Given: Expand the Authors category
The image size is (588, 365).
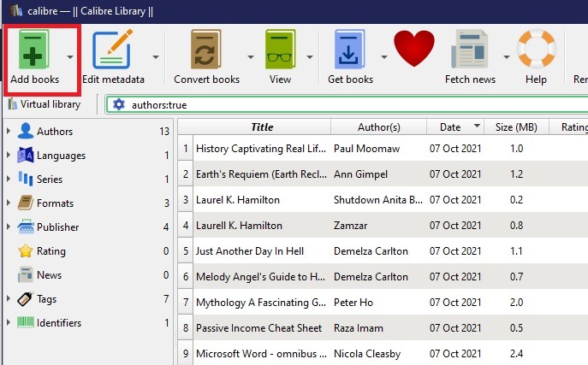Looking at the screenshot, I should pos(9,131).
